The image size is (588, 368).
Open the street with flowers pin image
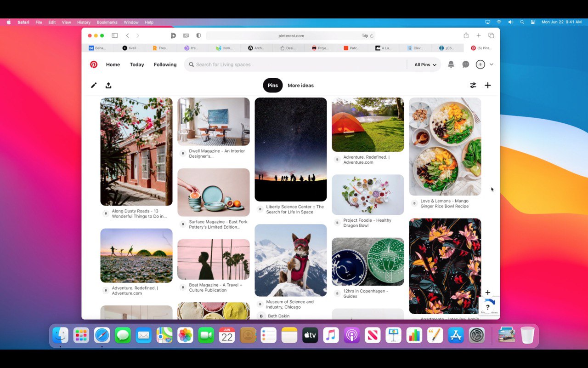(136, 151)
